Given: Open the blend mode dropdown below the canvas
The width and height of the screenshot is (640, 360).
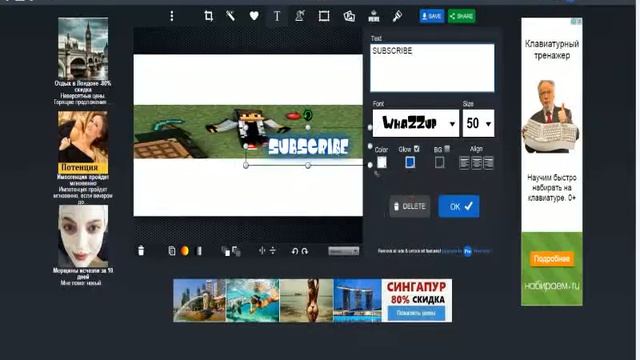Looking at the screenshot, I should click(x=344, y=251).
